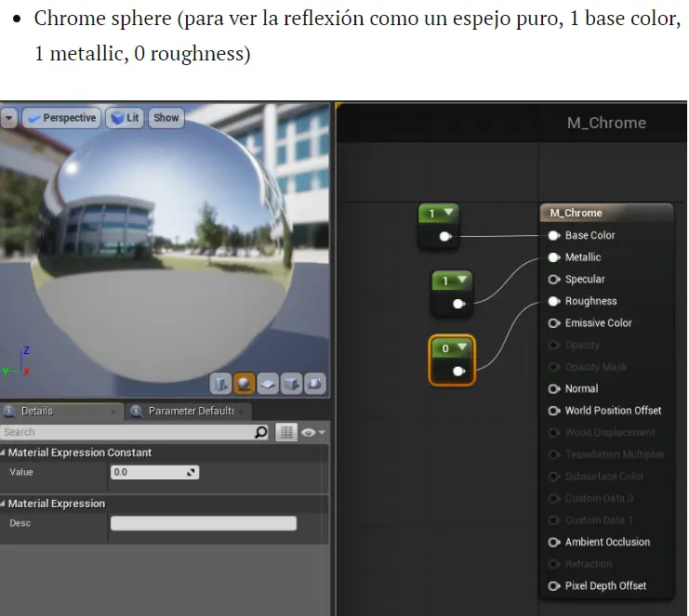The image size is (689, 616).
Task: Click the disabled Opacity Mask pin
Action: pyautogui.click(x=553, y=367)
